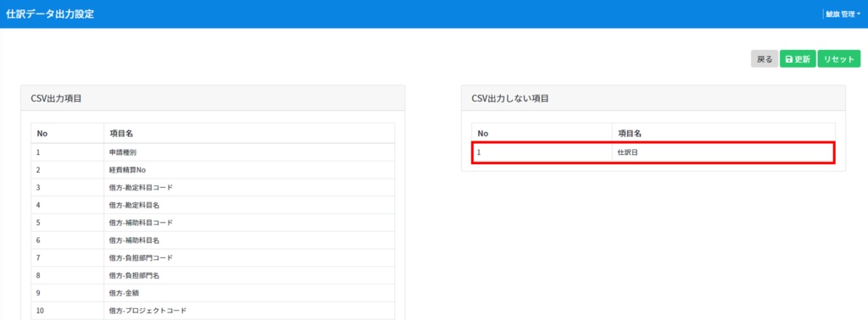Click the CSV出力しない項目 panel heading
This screenshot has width=868, height=320.
[x=509, y=99]
